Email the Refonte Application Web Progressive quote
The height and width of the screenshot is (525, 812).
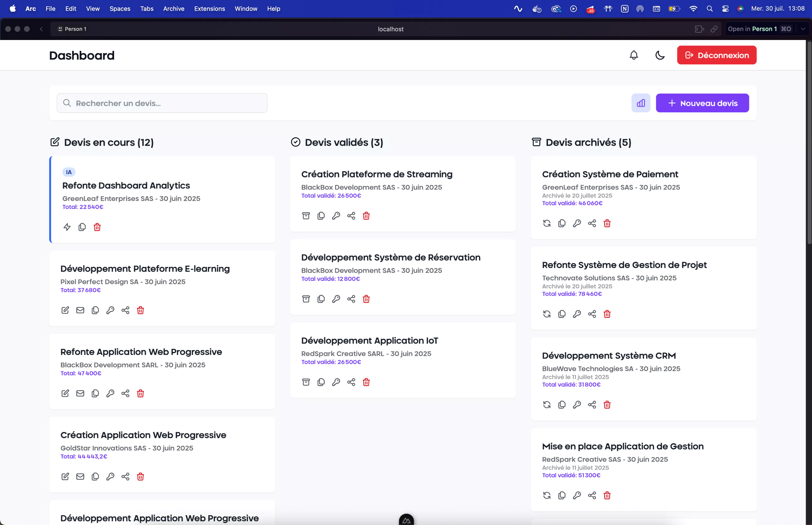pos(80,394)
